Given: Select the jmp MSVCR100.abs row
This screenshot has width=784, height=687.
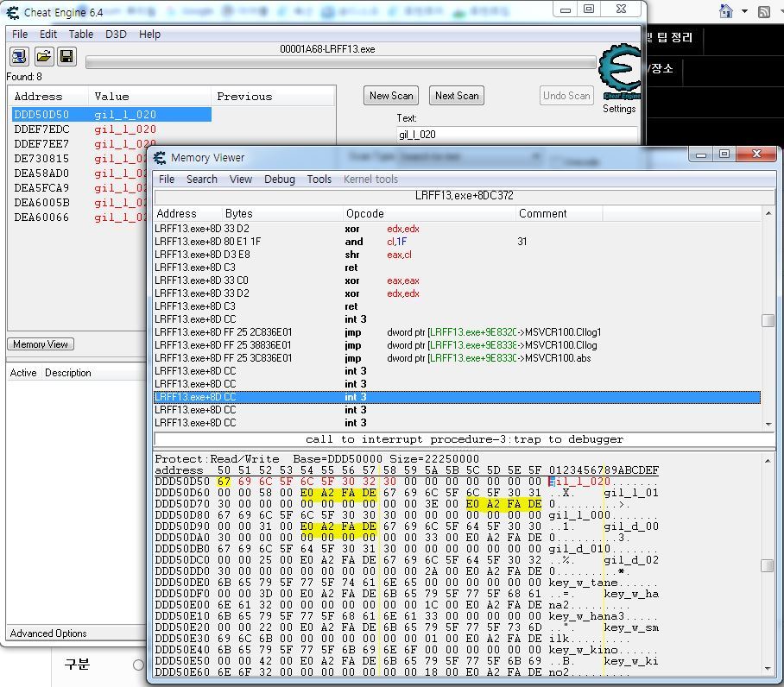Looking at the screenshot, I should pyautogui.click(x=457, y=357).
